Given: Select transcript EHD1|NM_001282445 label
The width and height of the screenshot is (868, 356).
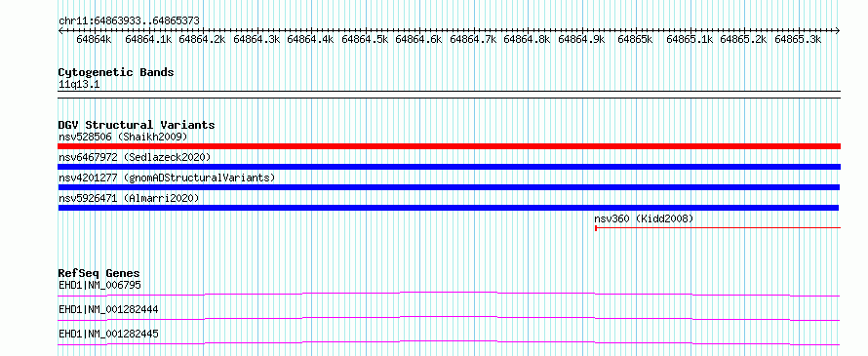Looking at the screenshot, I should pos(108,334).
